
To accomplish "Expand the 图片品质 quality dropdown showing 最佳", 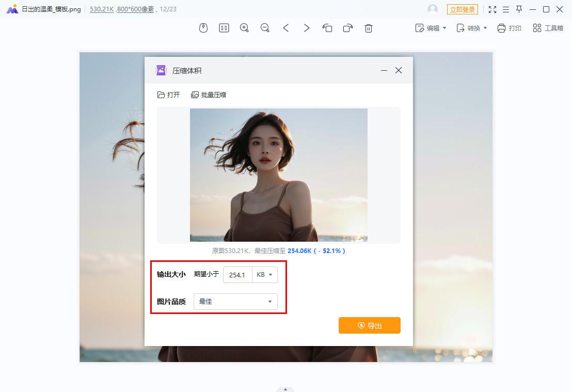I will click(235, 302).
